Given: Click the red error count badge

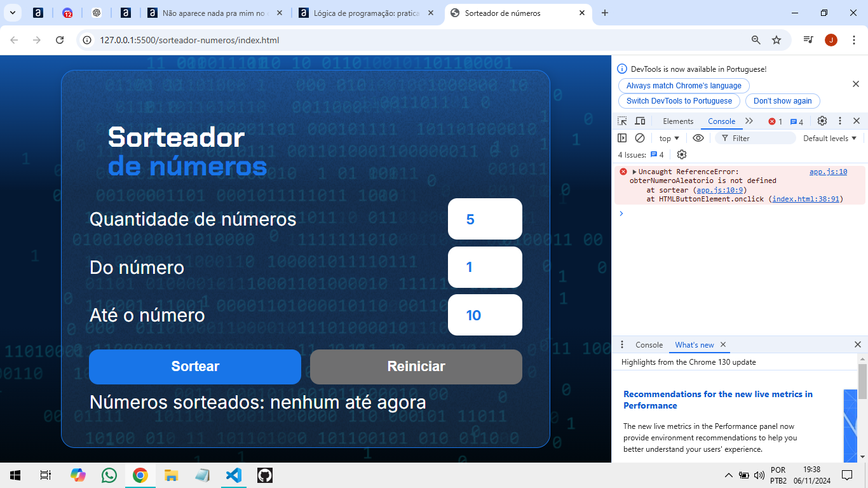Looking at the screenshot, I should pos(775,121).
